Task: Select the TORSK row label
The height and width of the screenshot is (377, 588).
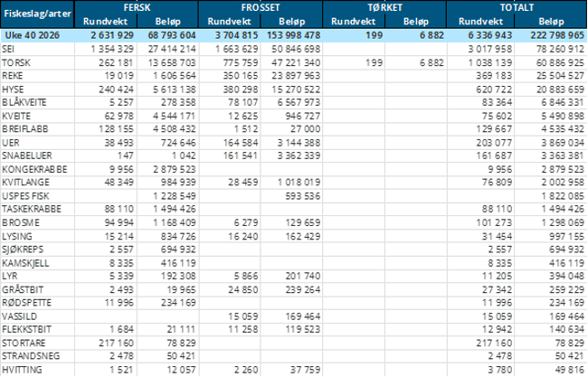Action: pyautogui.click(x=16, y=62)
